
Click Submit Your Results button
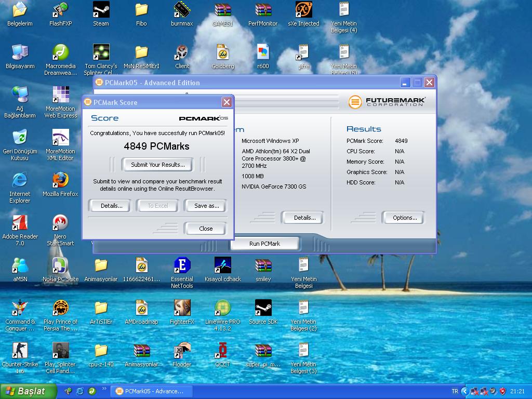point(158,165)
